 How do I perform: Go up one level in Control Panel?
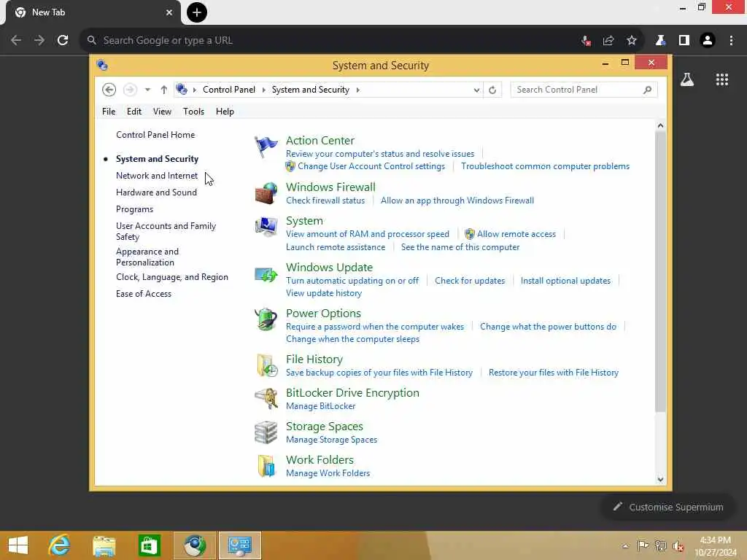(x=164, y=90)
